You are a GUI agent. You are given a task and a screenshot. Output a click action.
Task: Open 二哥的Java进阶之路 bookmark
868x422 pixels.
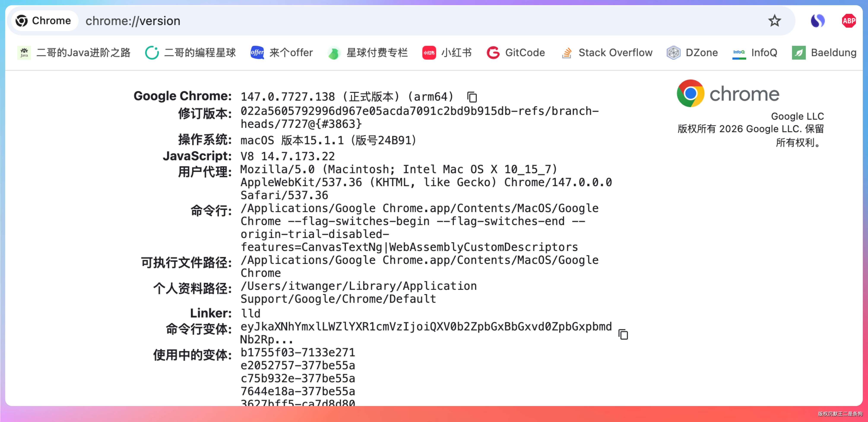click(x=74, y=52)
